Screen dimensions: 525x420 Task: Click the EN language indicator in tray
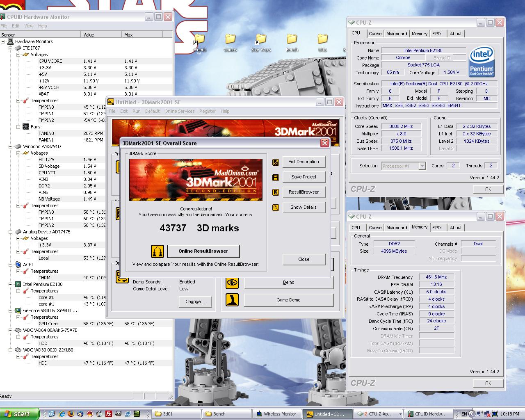(x=464, y=414)
